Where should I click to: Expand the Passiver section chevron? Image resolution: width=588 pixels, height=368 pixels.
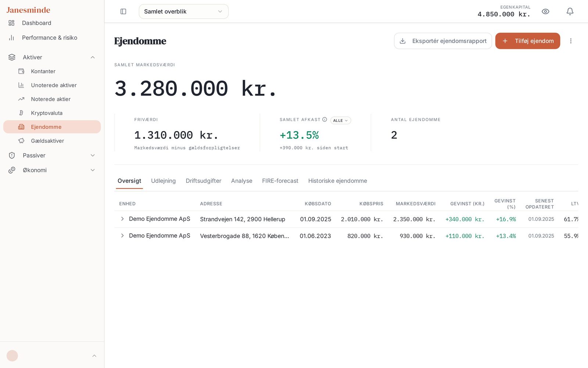[x=93, y=155]
